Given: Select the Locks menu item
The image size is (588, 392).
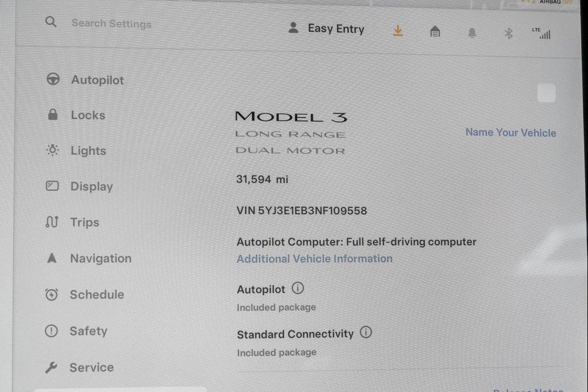Looking at the screenshot, I should point(76,115).
